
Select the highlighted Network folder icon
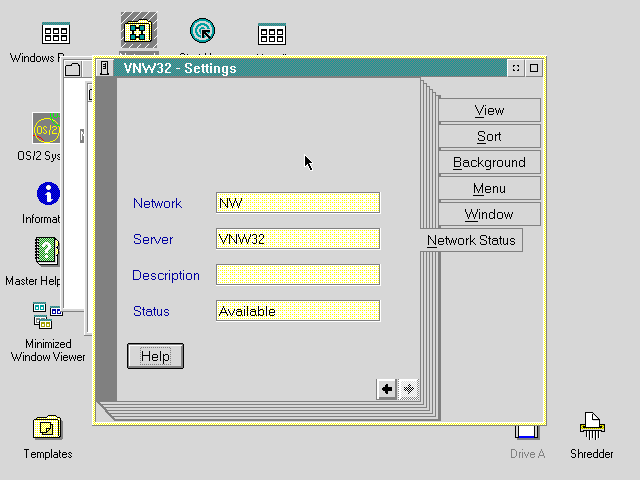139,30
